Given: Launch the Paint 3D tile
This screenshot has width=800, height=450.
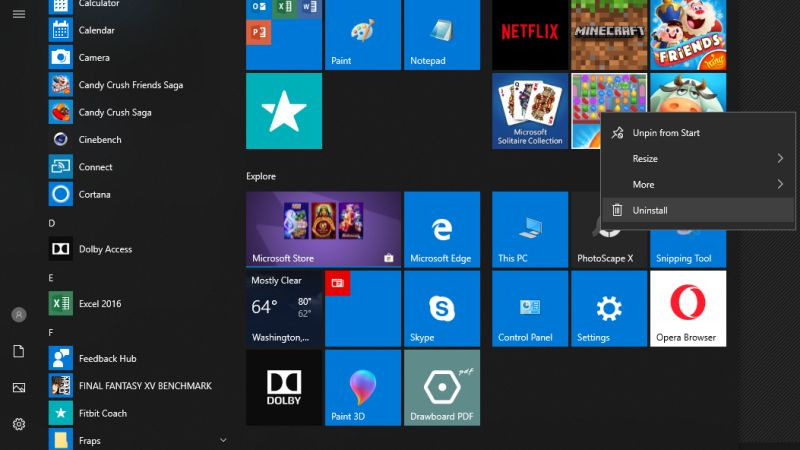Looking at the screenshot, I should pyautogui.click(x=363, y=388).
